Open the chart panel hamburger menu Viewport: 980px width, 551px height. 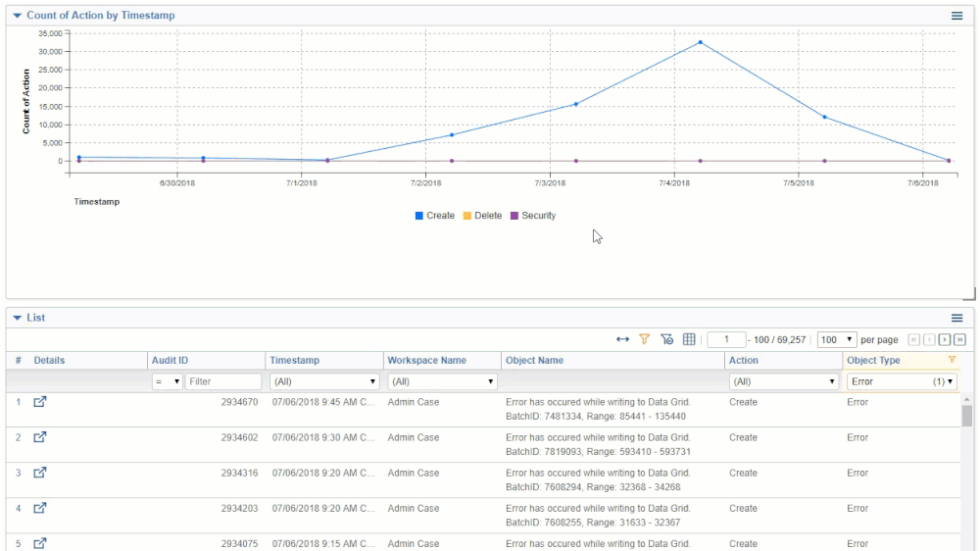[x=956, y=16]
